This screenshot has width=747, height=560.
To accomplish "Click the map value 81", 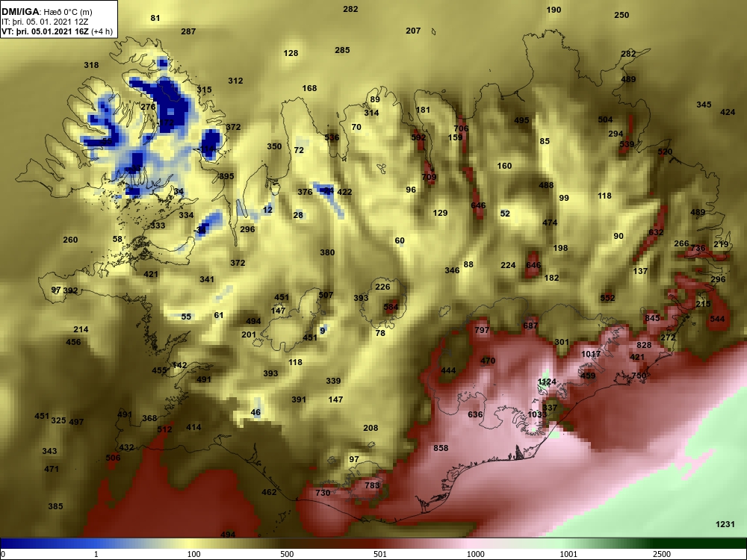I will (x=155, y=18).
